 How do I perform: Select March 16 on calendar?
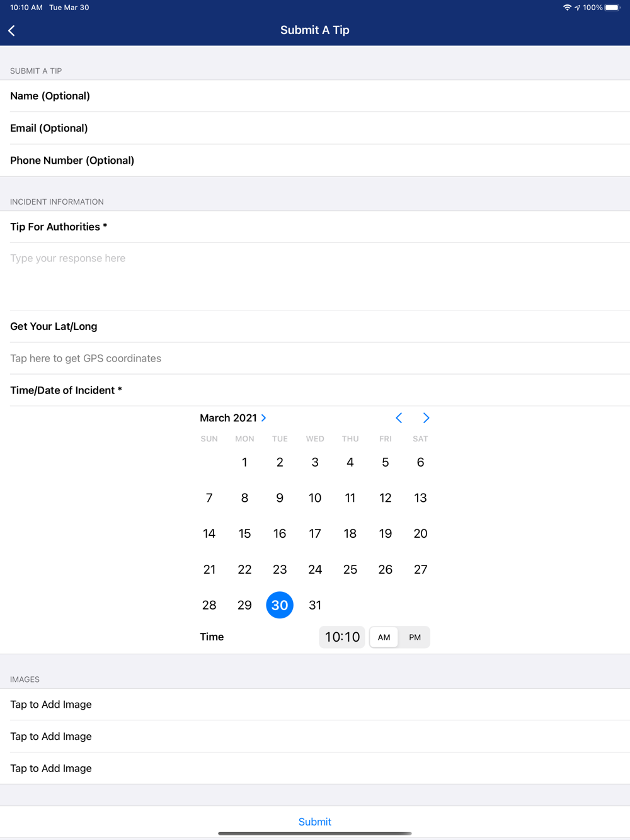pyautogui.click(x=280, y=533)
